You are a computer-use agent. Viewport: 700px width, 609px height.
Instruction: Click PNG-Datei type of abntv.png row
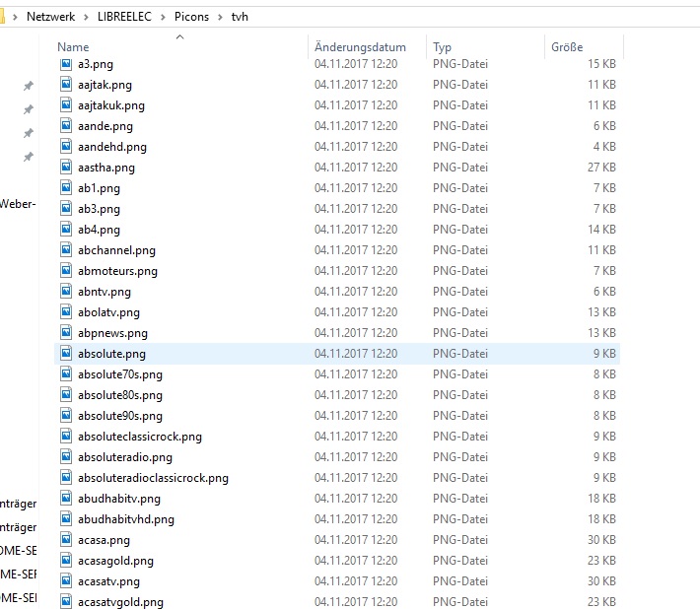tap(460, 292)
